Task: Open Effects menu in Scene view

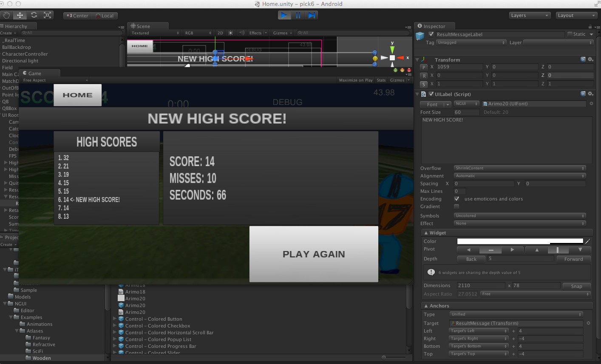Action: (x=258, y=33)
